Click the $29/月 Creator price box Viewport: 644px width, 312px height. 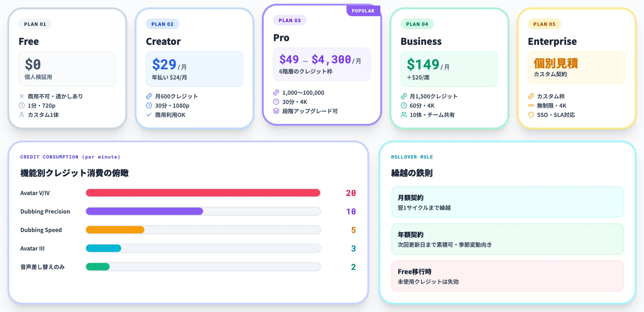pos(195,69)
